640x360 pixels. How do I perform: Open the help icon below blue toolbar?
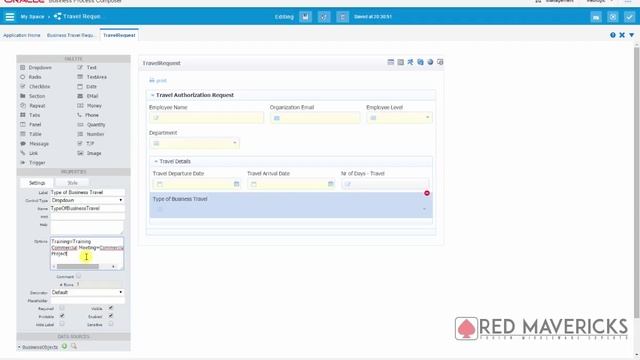(x=613, y=35)
